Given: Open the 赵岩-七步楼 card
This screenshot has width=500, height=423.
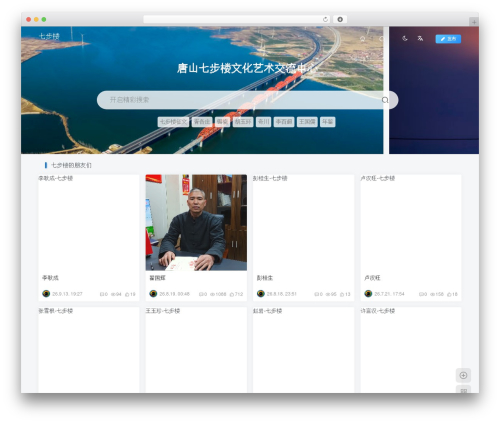Looking at the screenshot, I should (303, 350).
